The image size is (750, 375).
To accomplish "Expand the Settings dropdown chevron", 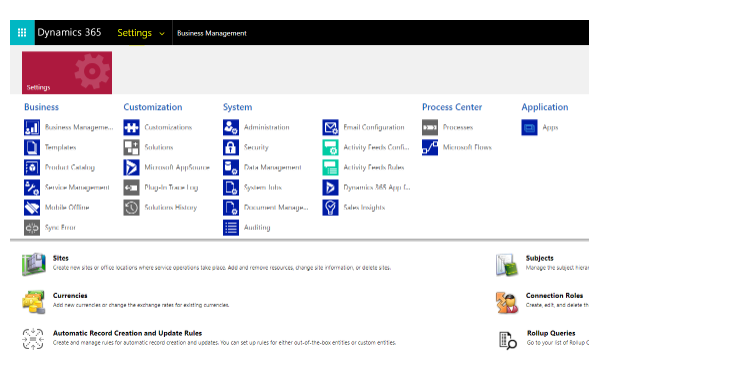I will coord(162,33).
